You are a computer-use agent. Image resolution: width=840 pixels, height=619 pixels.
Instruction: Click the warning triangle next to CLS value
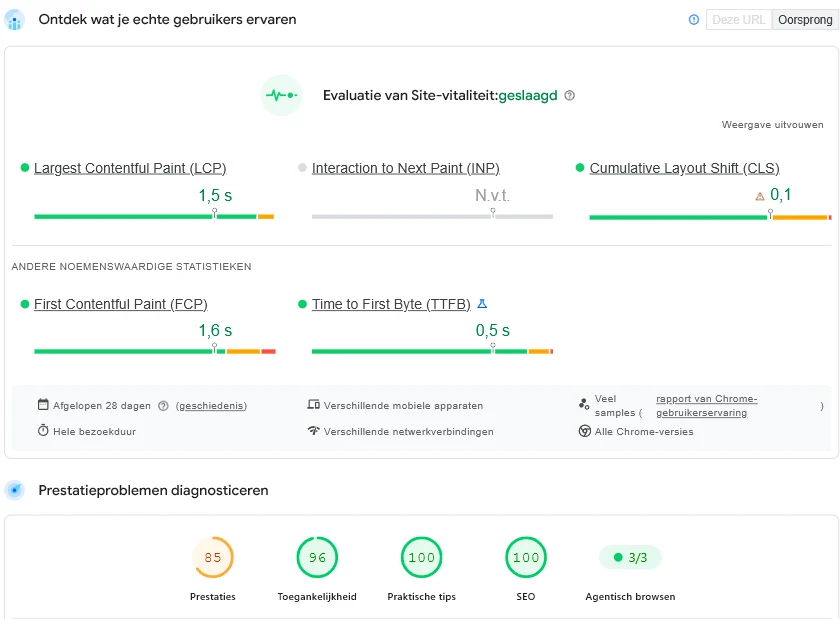[760, 196]
